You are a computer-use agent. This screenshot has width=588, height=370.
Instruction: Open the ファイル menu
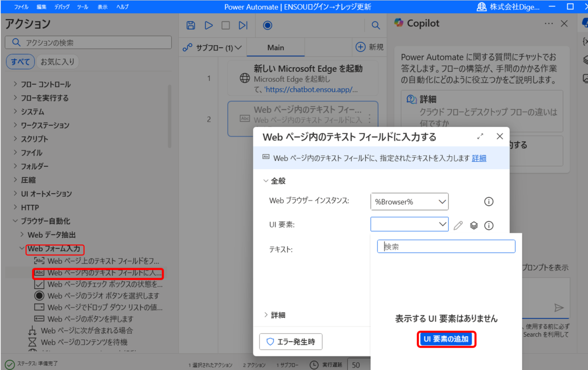(x=21, y=7)
